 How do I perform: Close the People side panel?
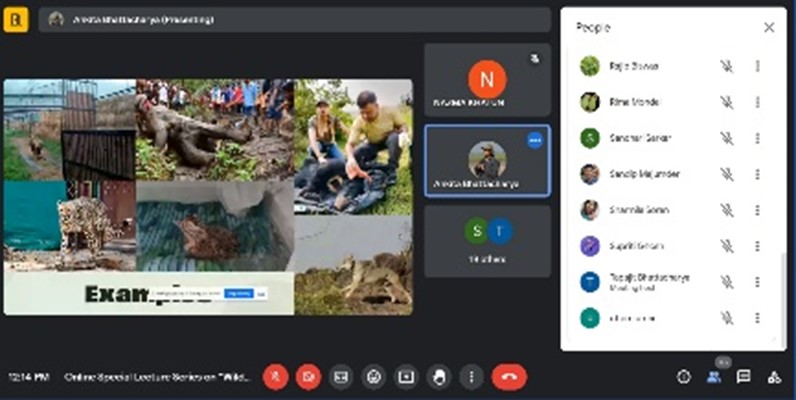pos(769,28)
